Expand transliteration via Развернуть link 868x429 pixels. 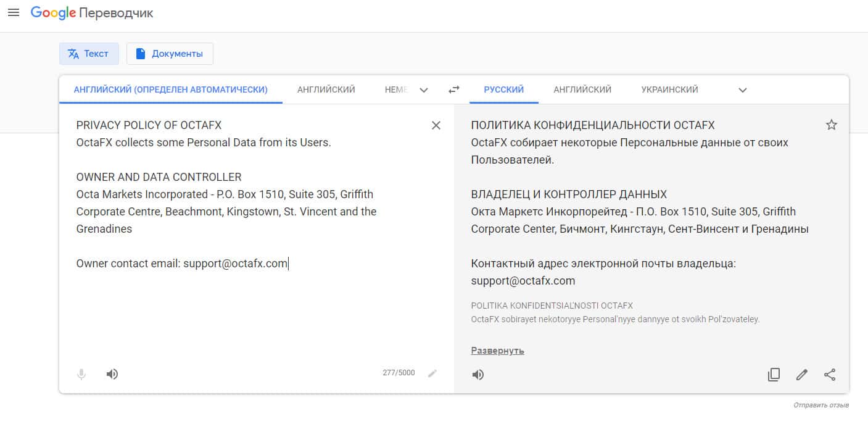[497, 351]
